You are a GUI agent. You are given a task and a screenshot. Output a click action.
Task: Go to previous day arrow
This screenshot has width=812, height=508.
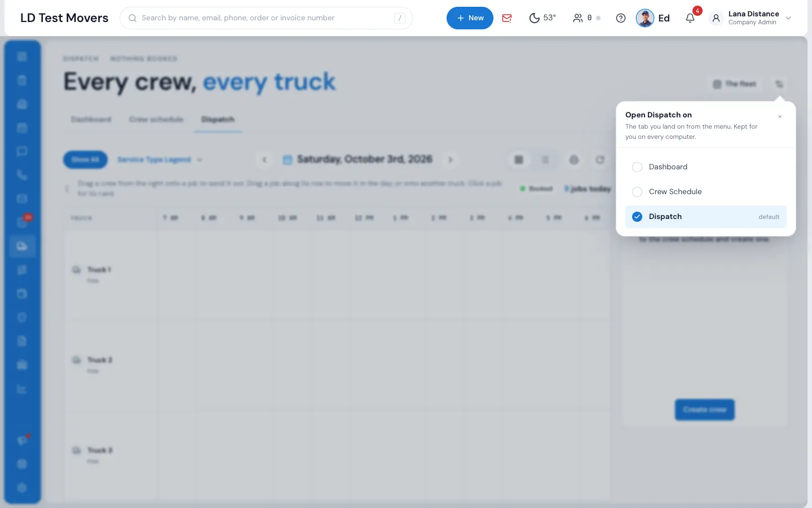tap(264, 160)
